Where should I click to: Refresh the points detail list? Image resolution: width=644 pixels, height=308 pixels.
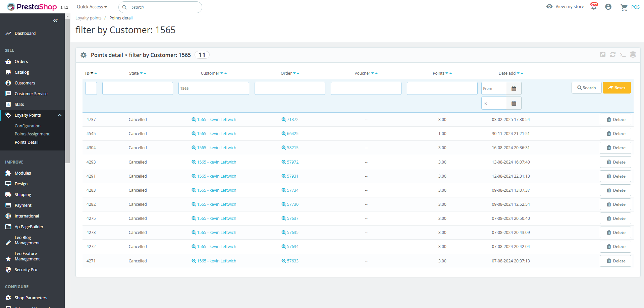click(613, 55)
